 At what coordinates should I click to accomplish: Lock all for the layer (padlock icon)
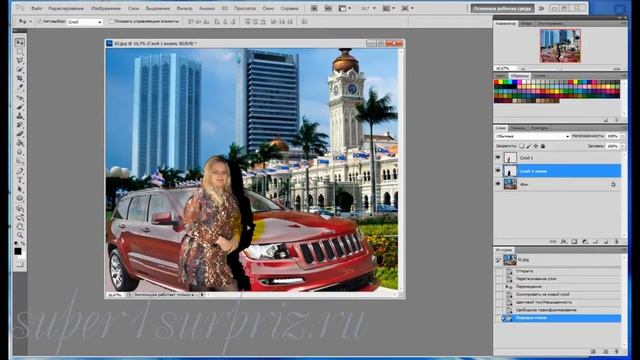543,146
